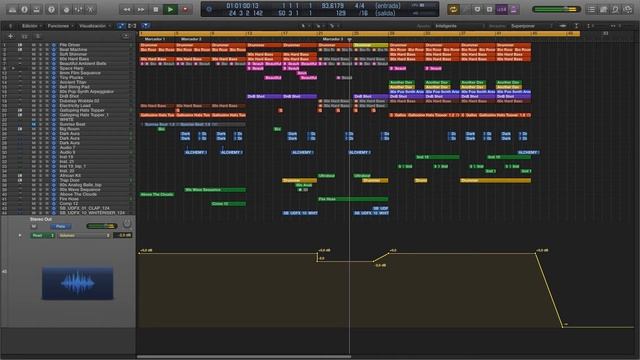Click the vertical auto zoom icon
Viewport: 640px width, 360px height.
pyautogui.click(x=576, y=26)
